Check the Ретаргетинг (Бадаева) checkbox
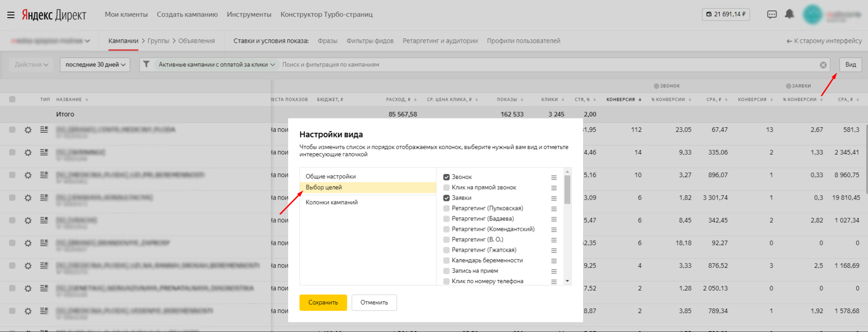868x332 pixels. [446, 219]
